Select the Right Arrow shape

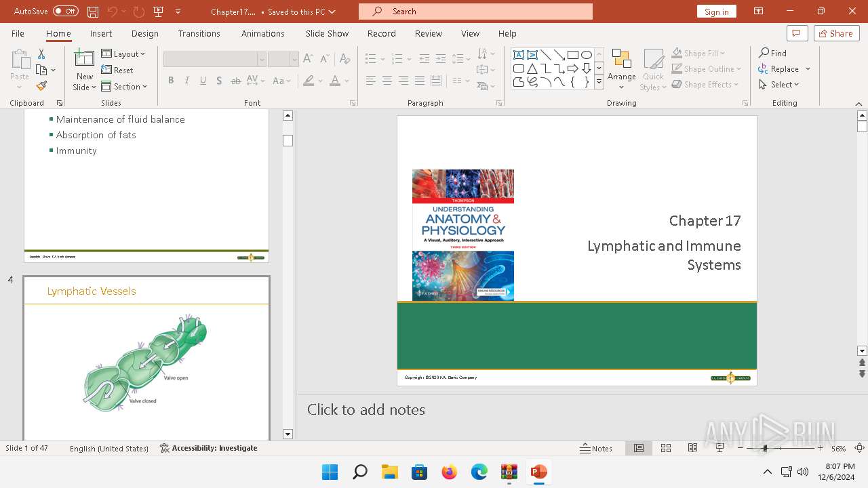573,68
